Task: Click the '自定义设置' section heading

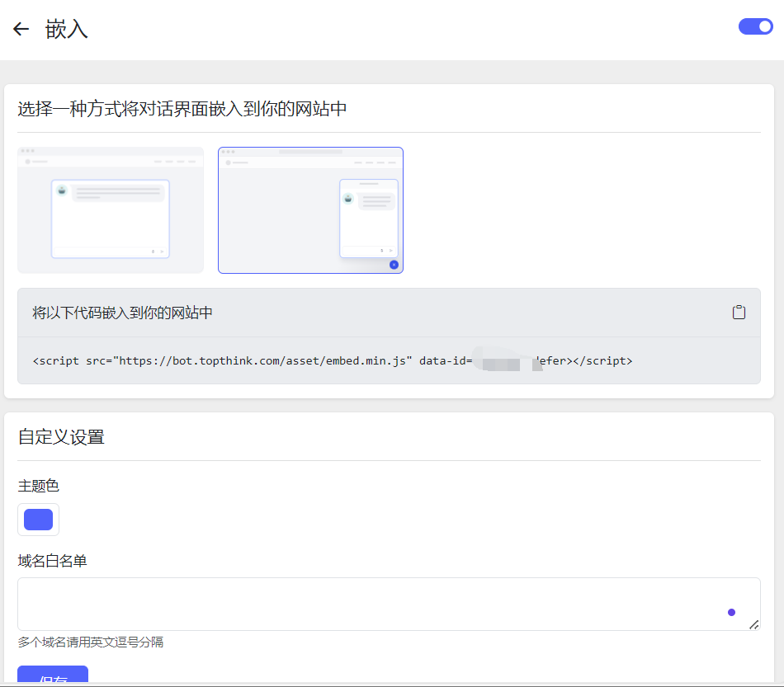Action: [x=61, y=437]
